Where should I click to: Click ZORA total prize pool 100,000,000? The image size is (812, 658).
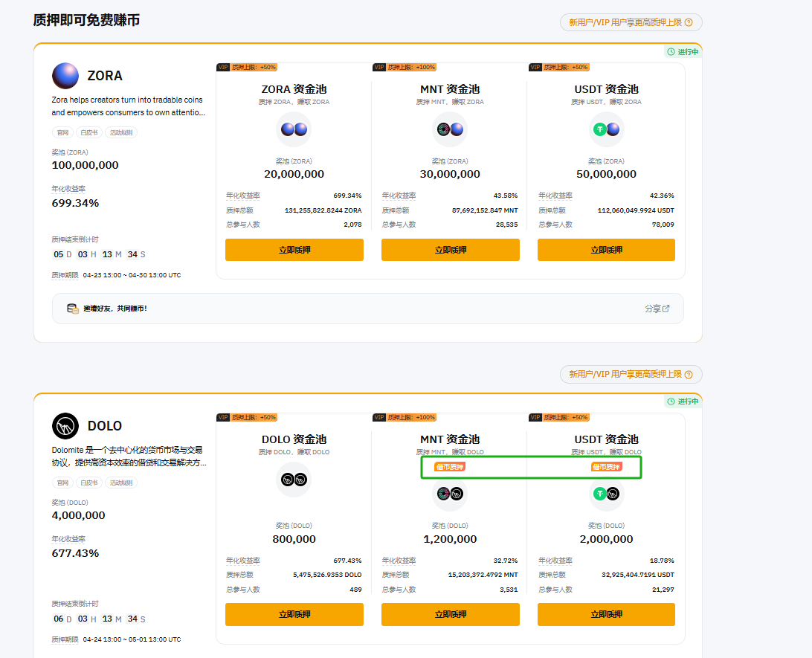[85, 165]
